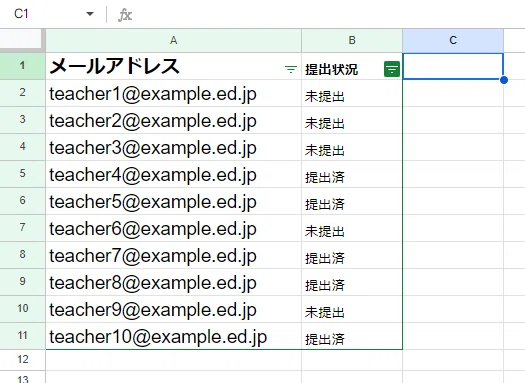525x383 pixels.
Task: Select column A header
Action: 173,41
